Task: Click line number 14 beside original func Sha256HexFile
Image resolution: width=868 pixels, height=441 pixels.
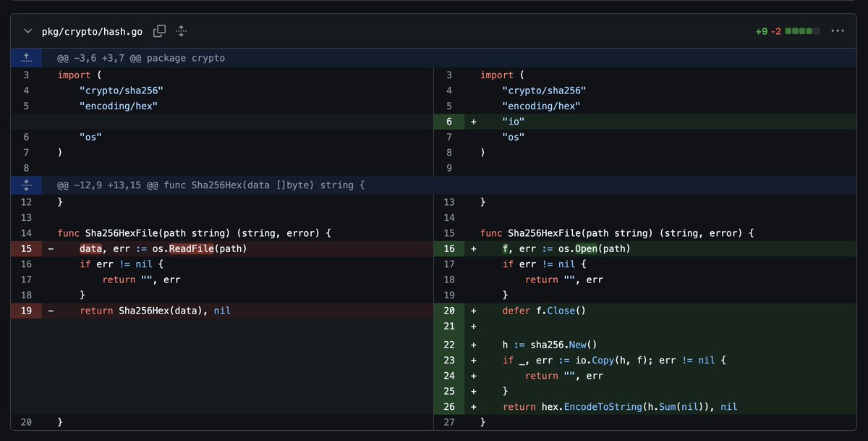Action: pos(27,233)
